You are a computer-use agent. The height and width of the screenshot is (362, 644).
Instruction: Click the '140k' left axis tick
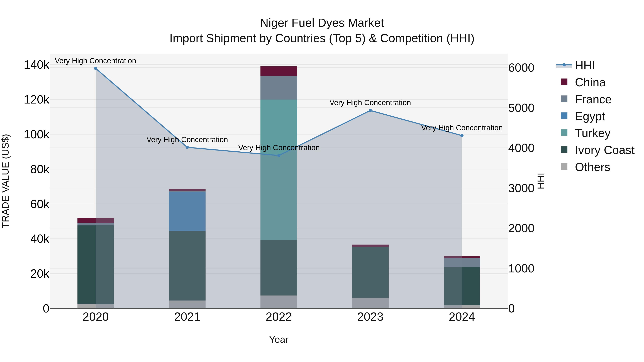[36, 65]
